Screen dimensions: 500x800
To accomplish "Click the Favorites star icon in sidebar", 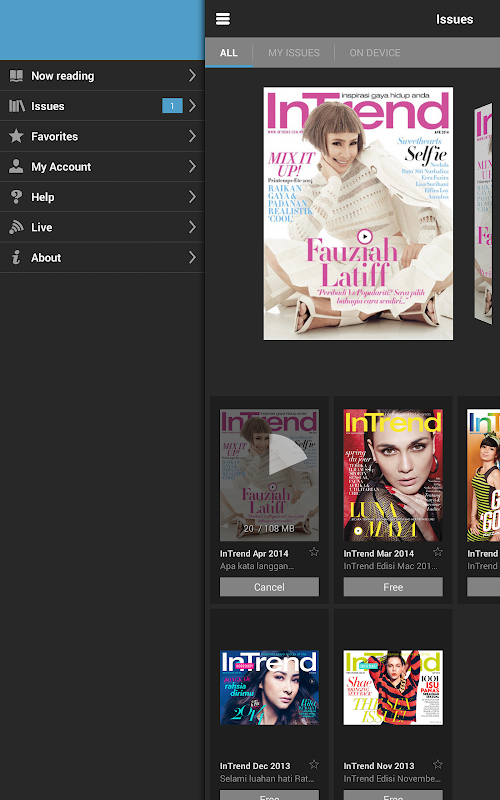I will coord(16,136).
